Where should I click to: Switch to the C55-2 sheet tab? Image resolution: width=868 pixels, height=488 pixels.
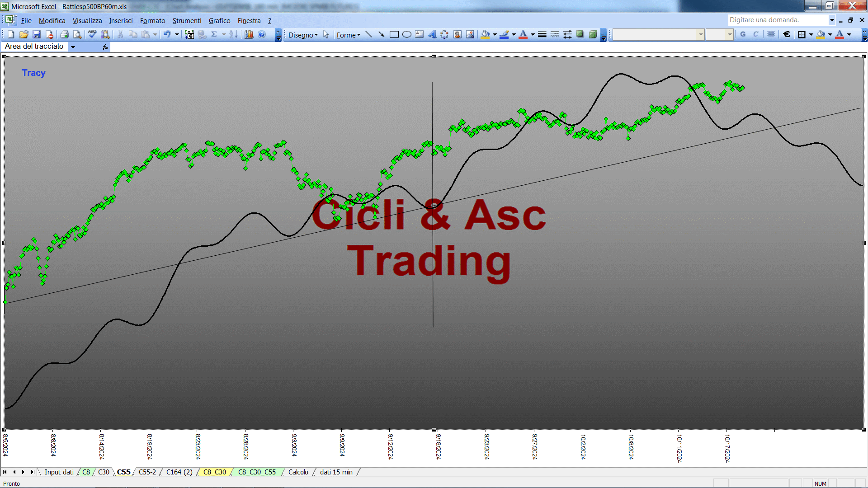[x=147, y=472]
